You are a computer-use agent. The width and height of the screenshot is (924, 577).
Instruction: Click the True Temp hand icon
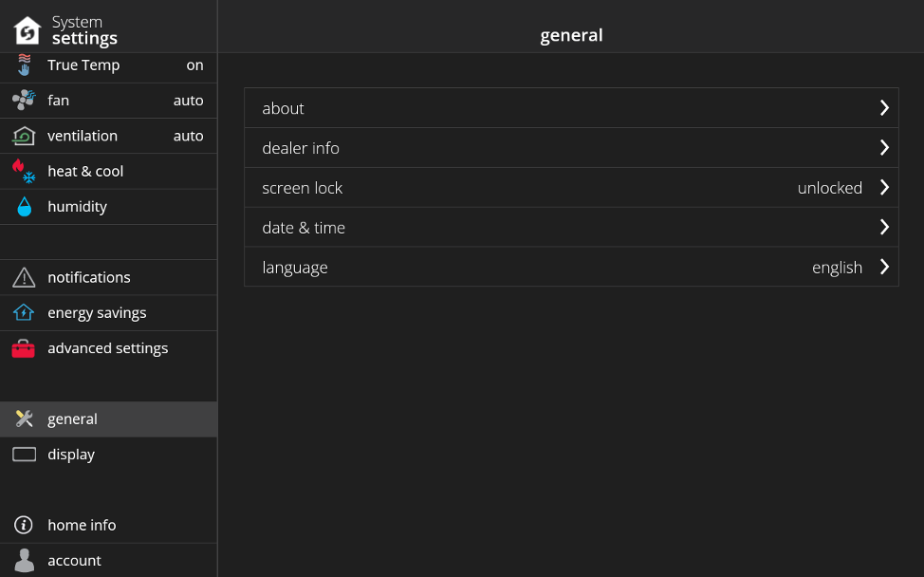(24, 65)
